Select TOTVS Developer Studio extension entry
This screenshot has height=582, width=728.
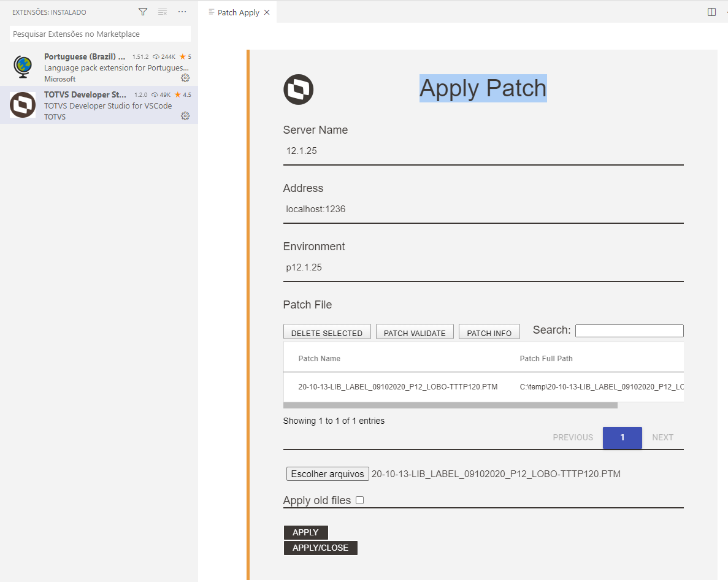point(99,105)
